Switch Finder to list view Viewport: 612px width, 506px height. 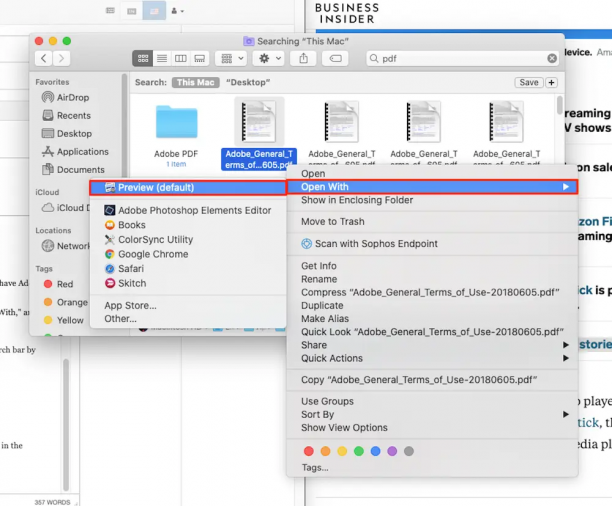(x=162, y=59)
